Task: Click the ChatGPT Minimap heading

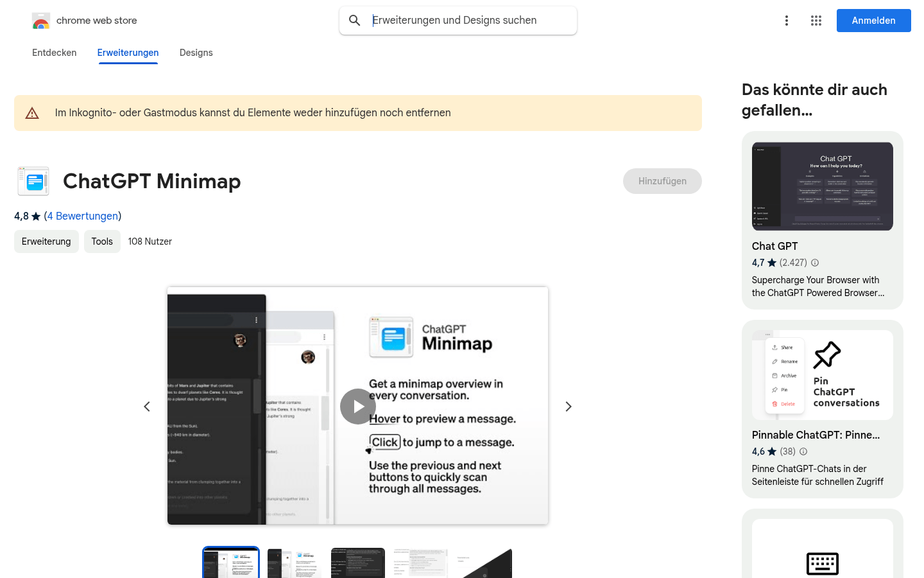Action: (152, 181)
